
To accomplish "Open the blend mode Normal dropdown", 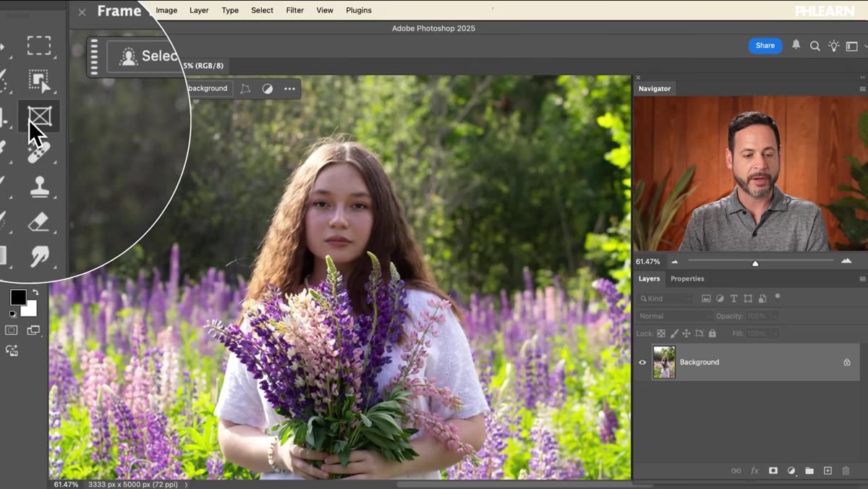I will coord(675,316).
